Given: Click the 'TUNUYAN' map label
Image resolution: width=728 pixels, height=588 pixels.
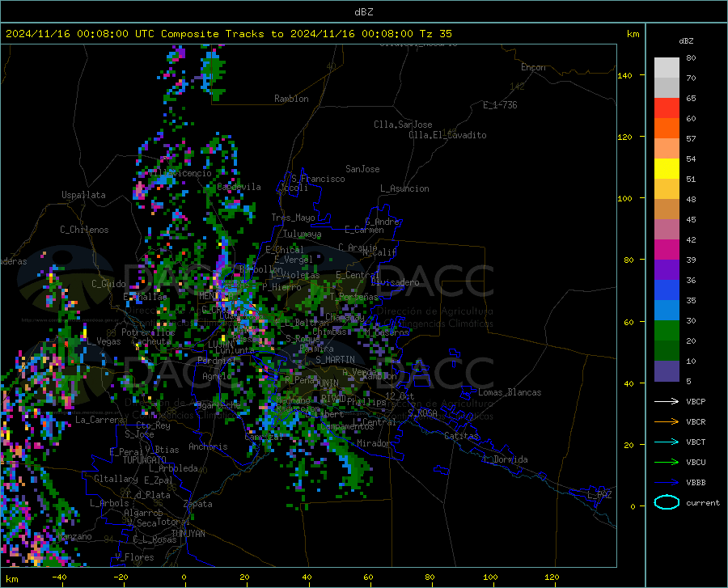Looking at the screenshot, I should (188, 534).
